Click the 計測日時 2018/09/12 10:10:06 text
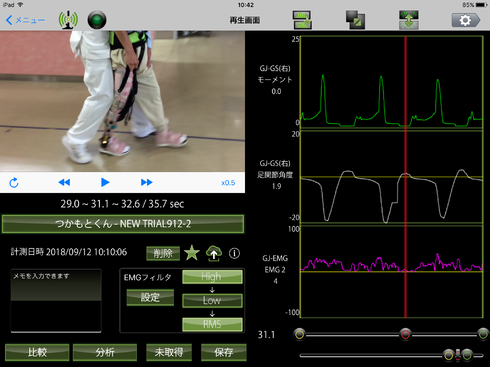 pos(69,252)
